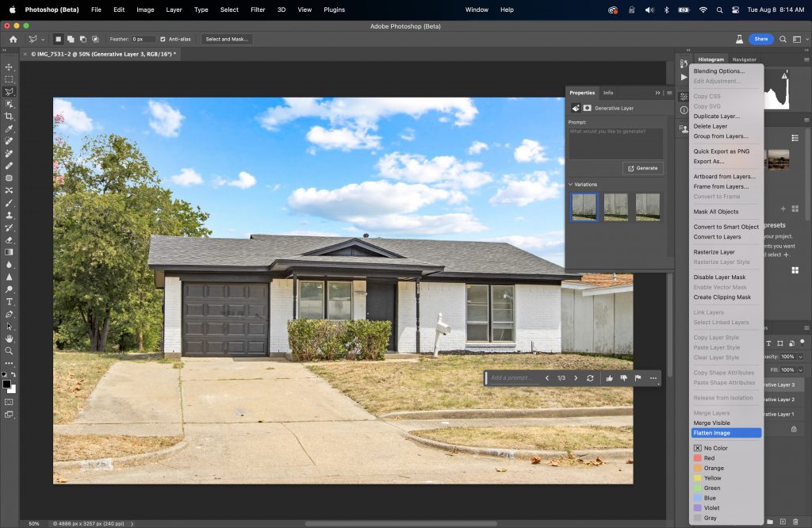The height and width of the screenshot is (528, 812).
Task: Click the thumbs up icon on taskbar
Action: [x=609, y=378]
